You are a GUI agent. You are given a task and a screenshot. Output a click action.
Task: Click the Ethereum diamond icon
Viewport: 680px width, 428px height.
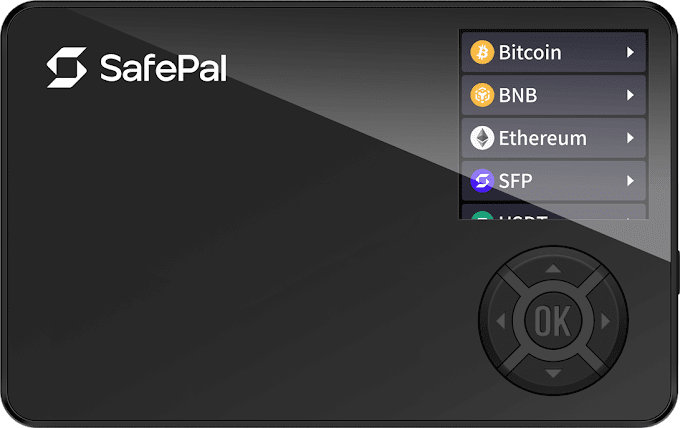pos(482,138)
